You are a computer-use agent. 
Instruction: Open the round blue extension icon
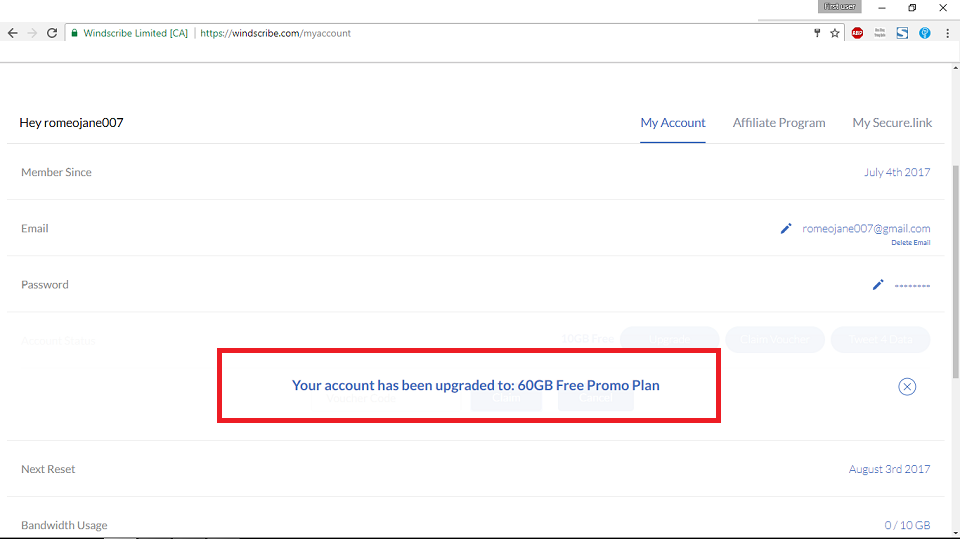click(924, 33)
